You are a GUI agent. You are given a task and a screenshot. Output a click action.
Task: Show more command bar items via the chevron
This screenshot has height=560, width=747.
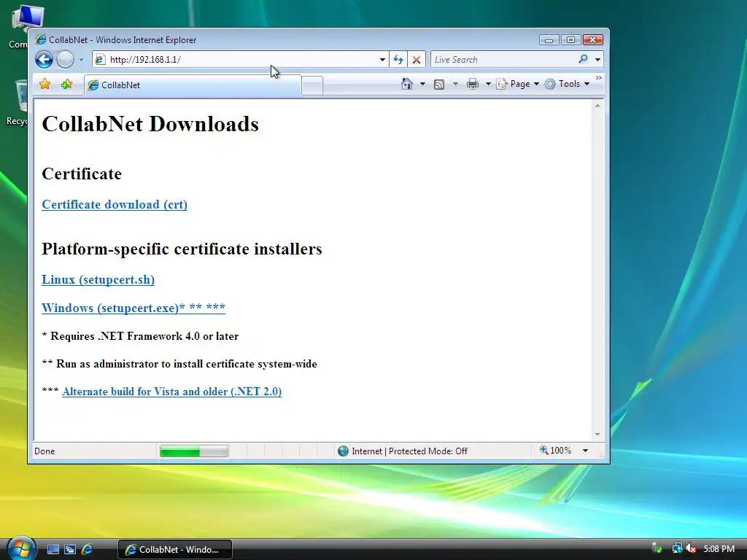click(599, 77)
